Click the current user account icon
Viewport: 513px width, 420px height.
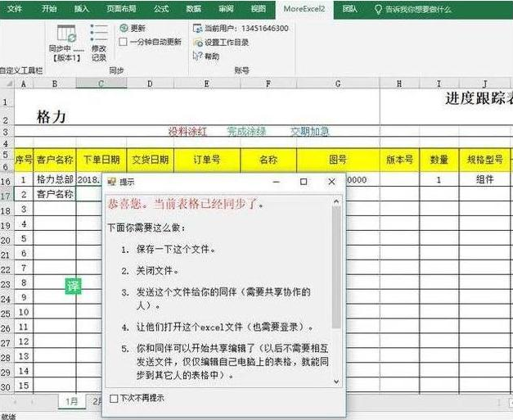(x=198, y=29)
